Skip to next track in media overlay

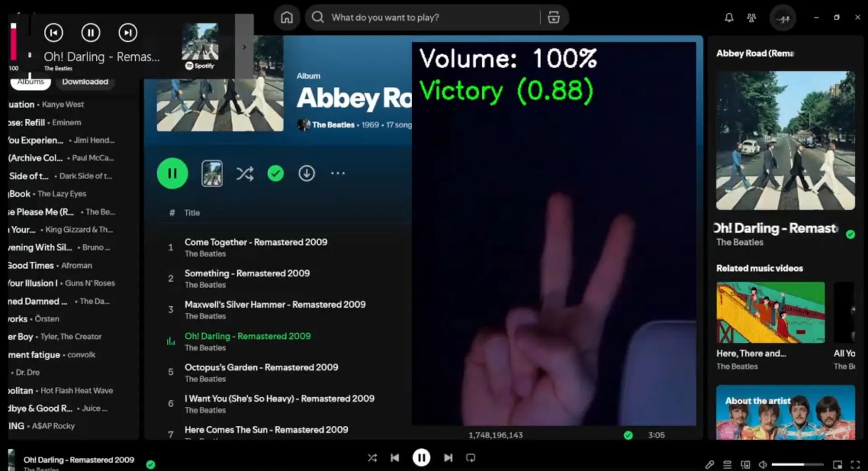[128, 33]
